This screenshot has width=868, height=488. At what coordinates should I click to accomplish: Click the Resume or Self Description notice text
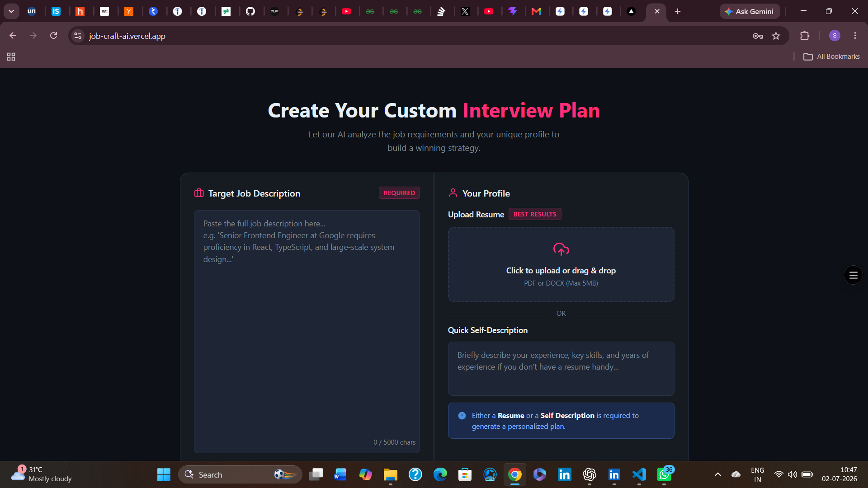[555, 421]
